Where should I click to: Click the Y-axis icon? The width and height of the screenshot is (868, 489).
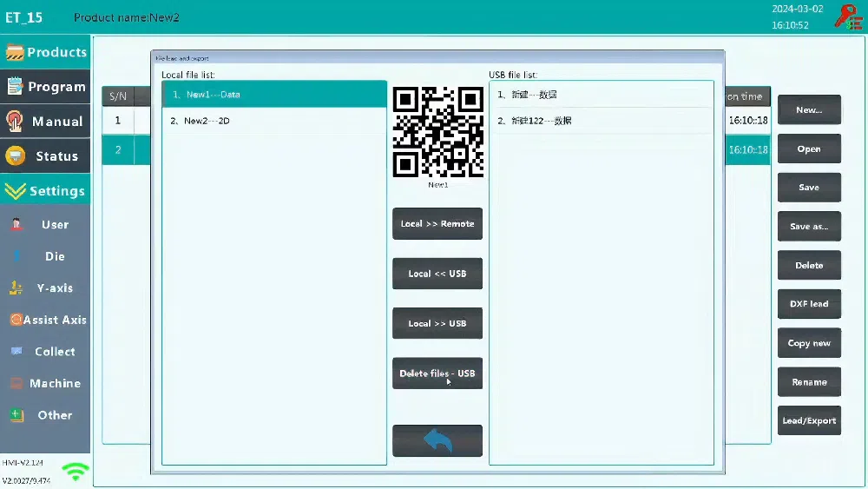pyautogui.click(x=16, y=288)
